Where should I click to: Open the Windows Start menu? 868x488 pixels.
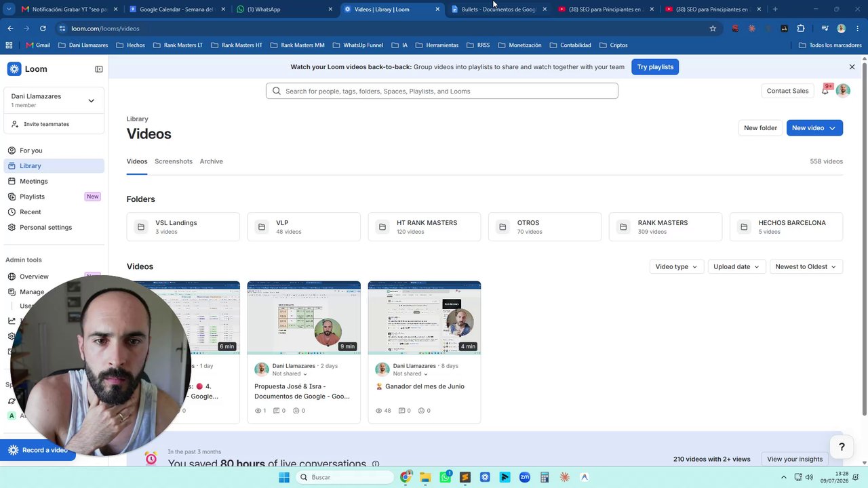pyautogui.click(x=284, y=477)
